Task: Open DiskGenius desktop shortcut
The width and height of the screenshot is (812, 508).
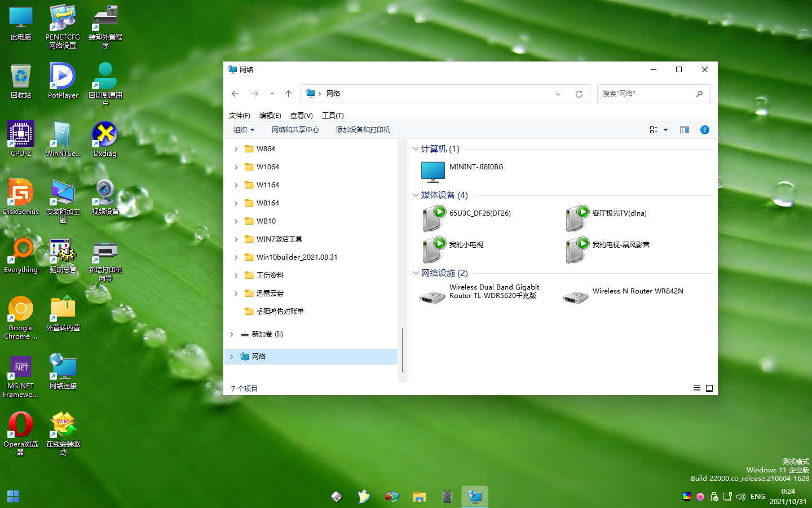Action: pyautogui.click(x=21, y=197)
